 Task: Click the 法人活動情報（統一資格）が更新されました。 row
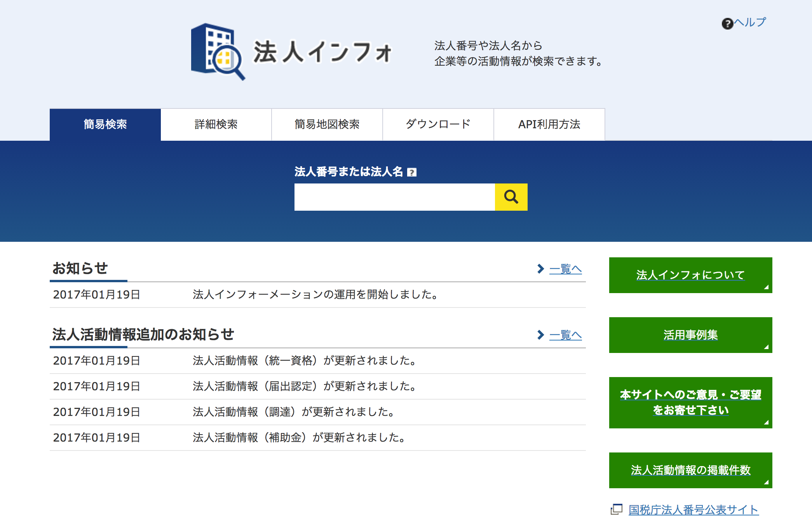tap(318, 361)
